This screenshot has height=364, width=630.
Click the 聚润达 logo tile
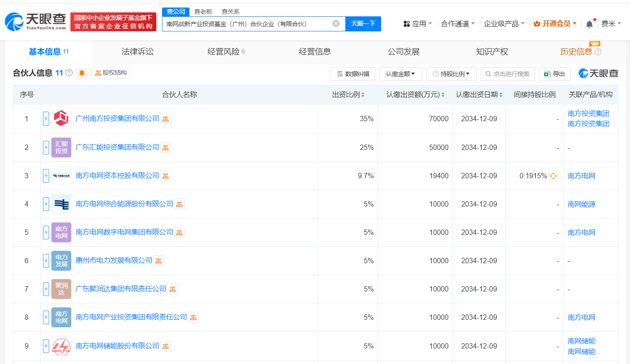[x=61, y=289]
